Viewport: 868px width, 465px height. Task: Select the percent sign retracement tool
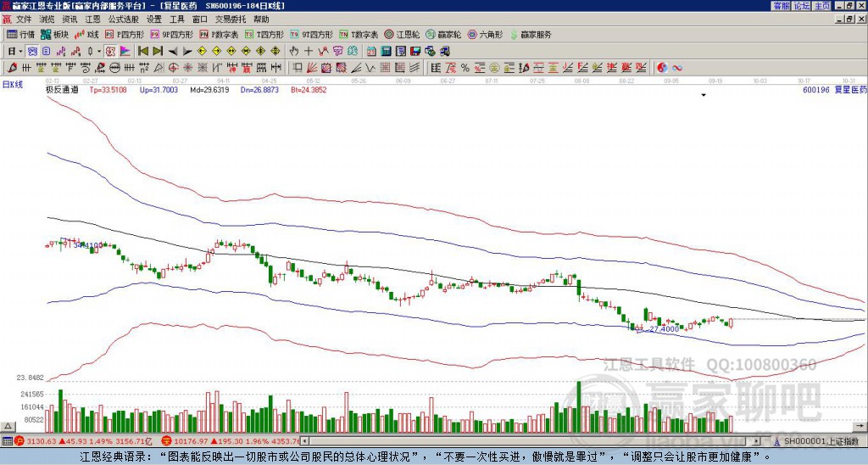(465, 68)
